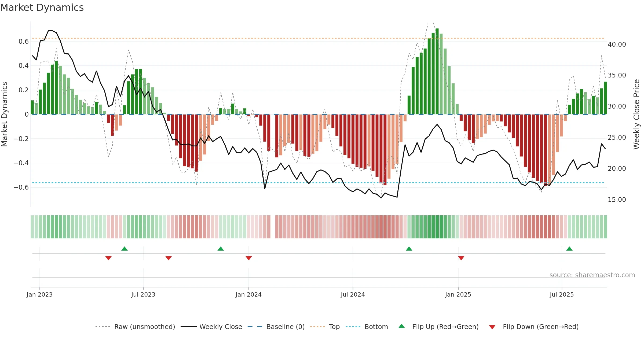This screenshot has width=644, height=362.
Task: Click the Jan 2023 axis label
Action: tap(40, 294)
